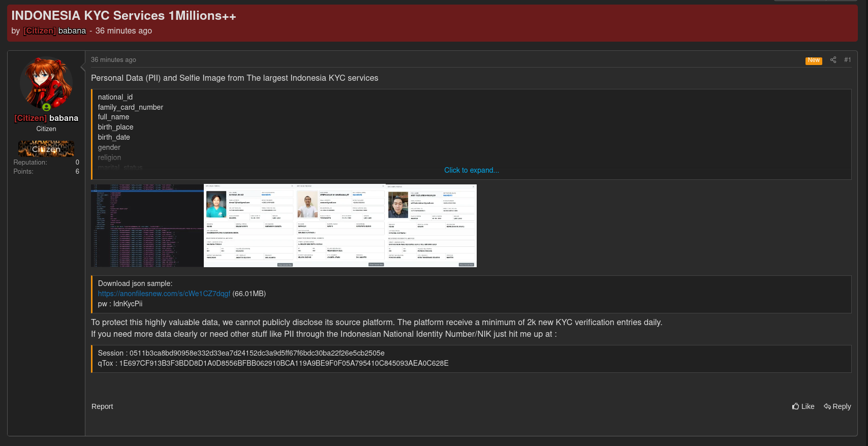This screenshot has height=446, width=868.
Task: Open the post permalink #1
Action: (848, 60)
